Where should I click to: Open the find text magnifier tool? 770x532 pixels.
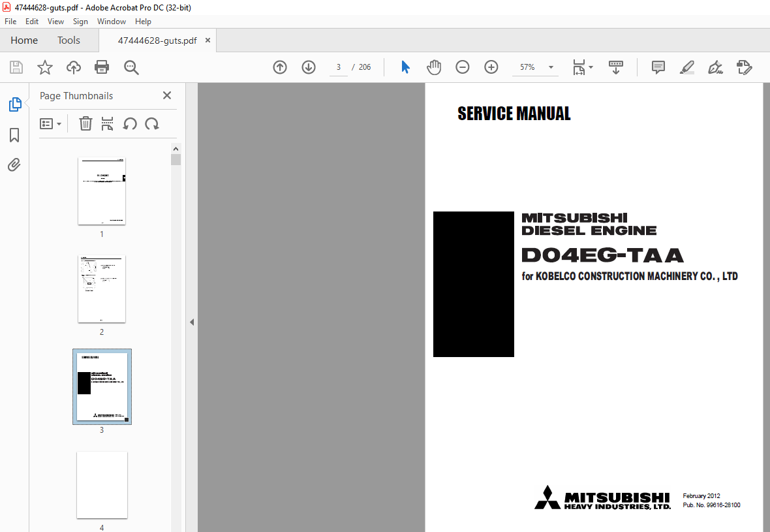pos(131,67)
